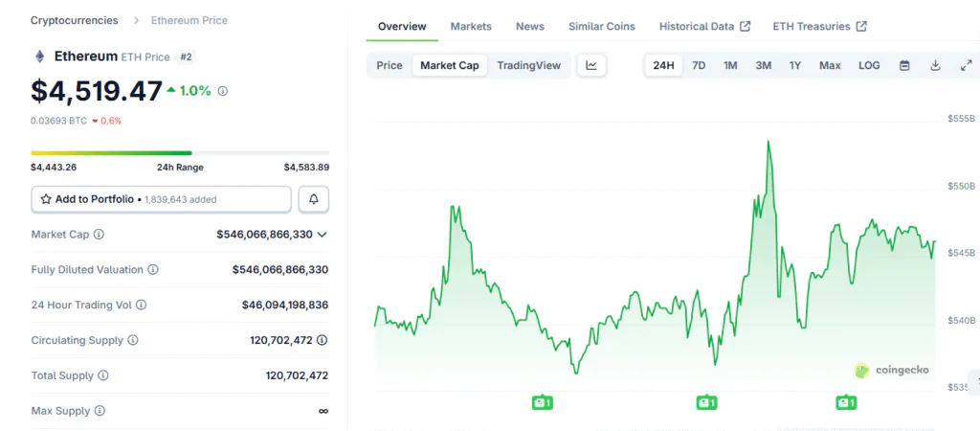Click the info icon next to Max Supply
The width and height of the screenshot is (980, 431).
pos(99,411)
